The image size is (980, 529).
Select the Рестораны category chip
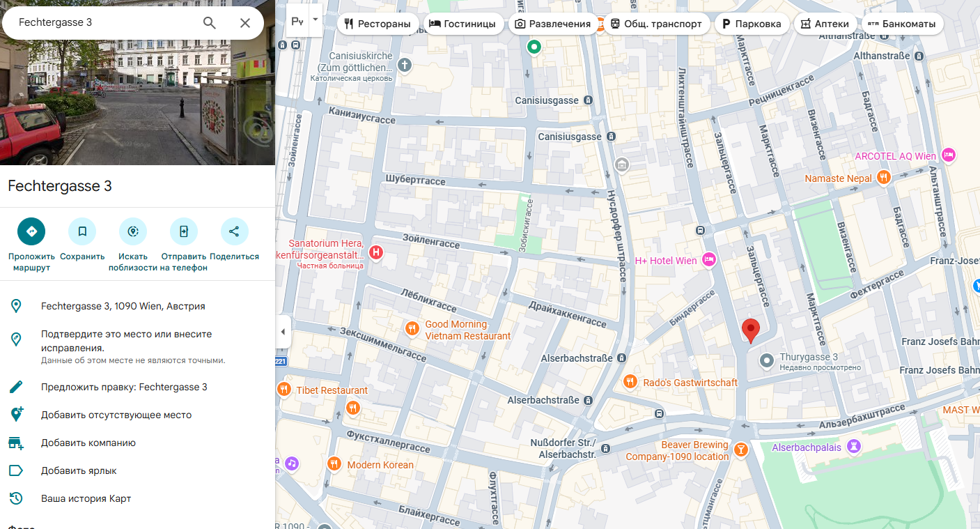(x=378, y=24)
